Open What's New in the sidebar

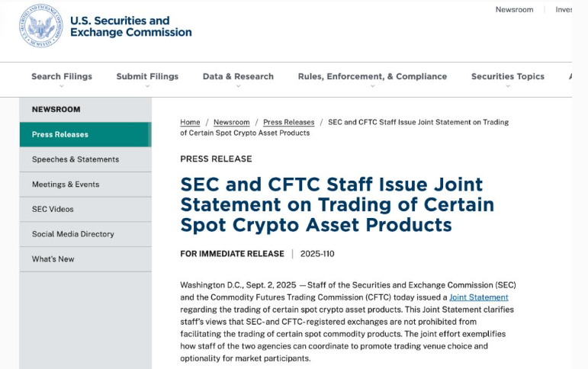click(85, 259)
